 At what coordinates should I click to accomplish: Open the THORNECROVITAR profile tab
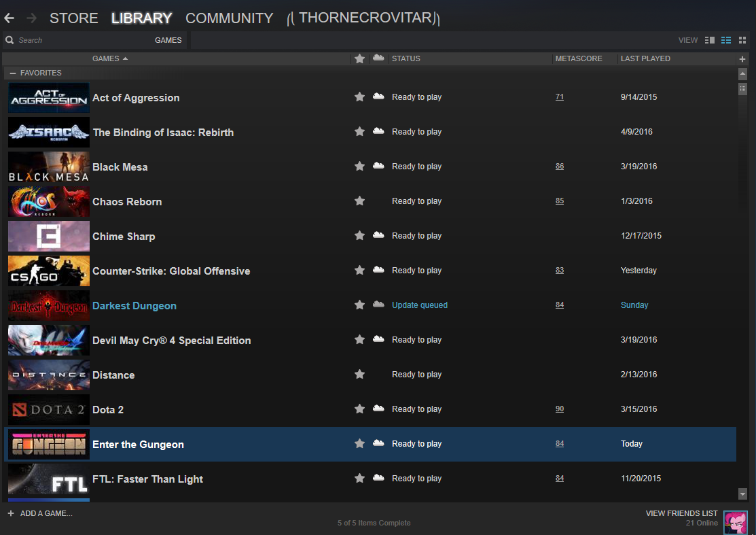[x=363, y=18]
